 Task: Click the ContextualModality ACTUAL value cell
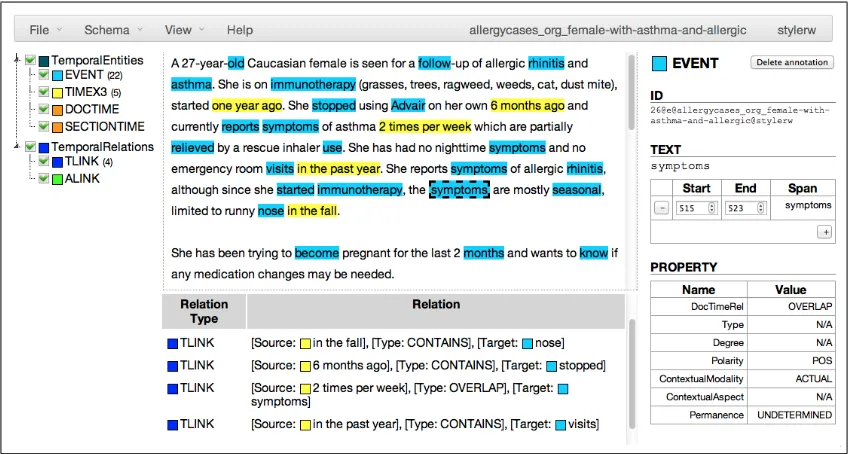point(791,379)
